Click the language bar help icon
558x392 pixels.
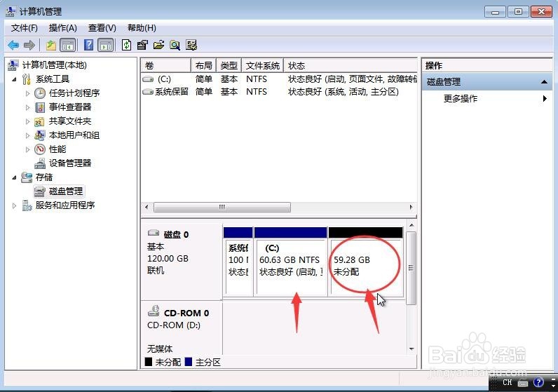(x=538, y=382)
